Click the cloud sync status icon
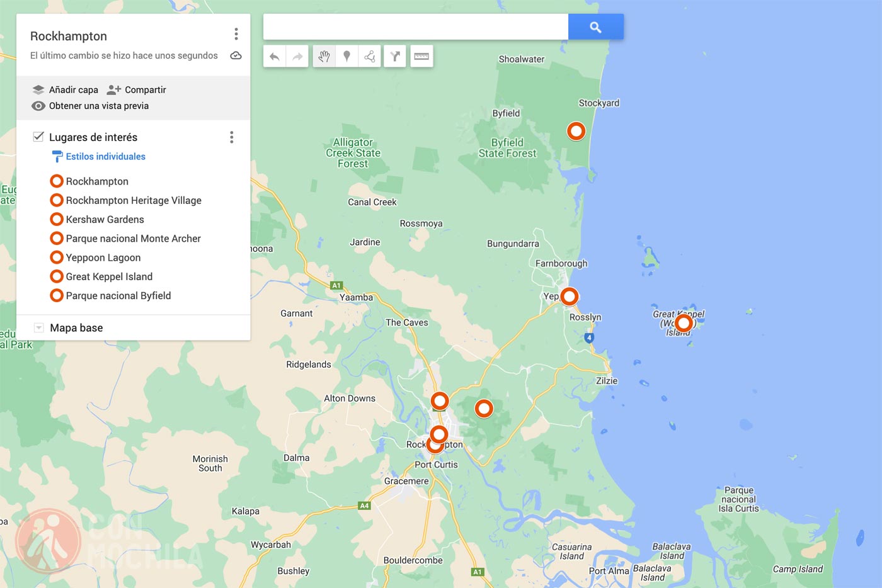882x588 pixels. coord(236,55)
